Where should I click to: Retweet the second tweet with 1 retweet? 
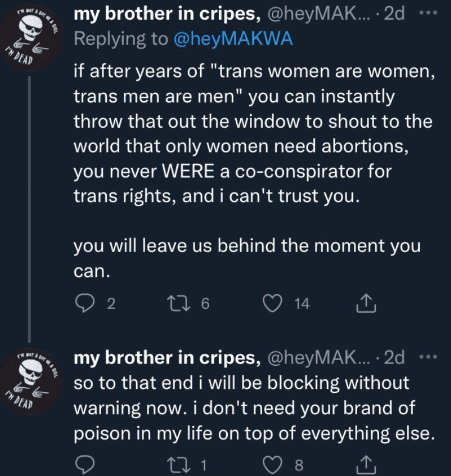[179, 465]
